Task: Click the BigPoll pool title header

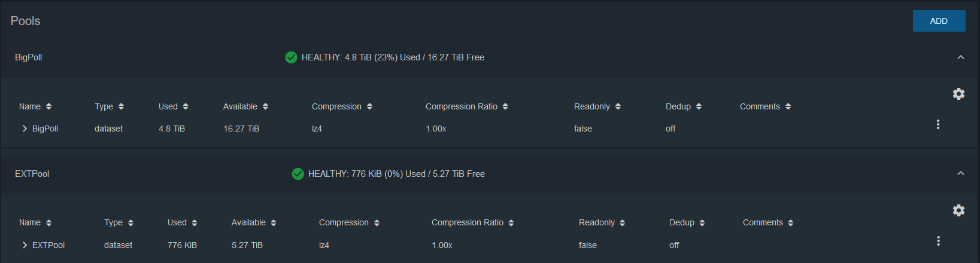Action: (x=29, y=57)
